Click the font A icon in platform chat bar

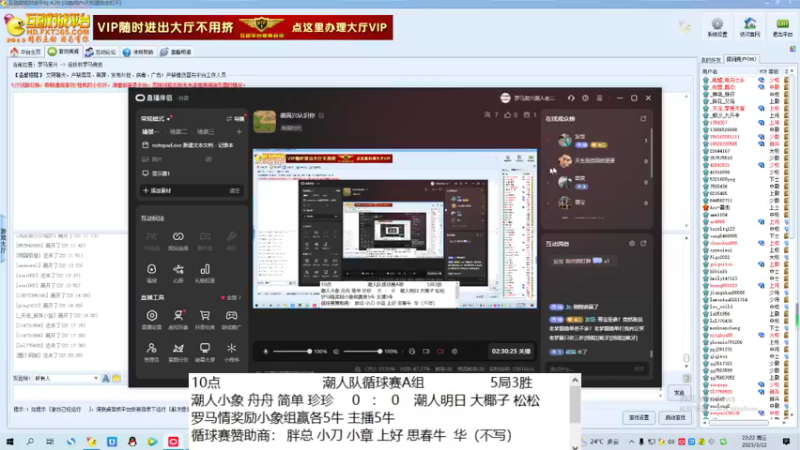(x=106, y=378)
